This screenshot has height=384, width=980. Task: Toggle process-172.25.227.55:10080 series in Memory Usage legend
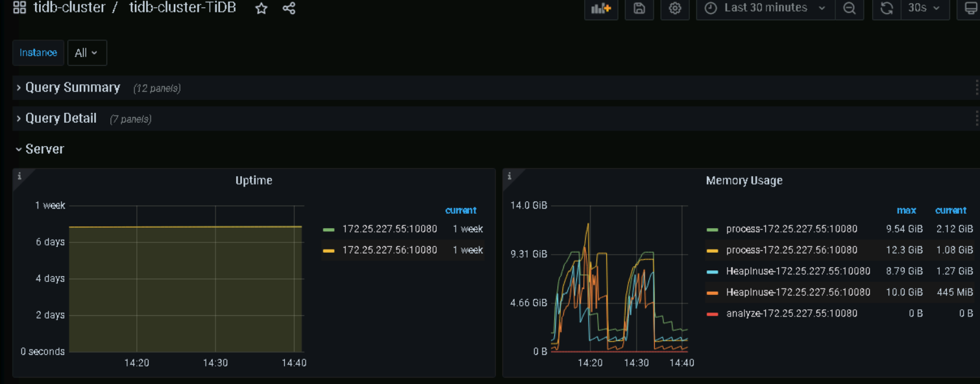coord(791,229)
